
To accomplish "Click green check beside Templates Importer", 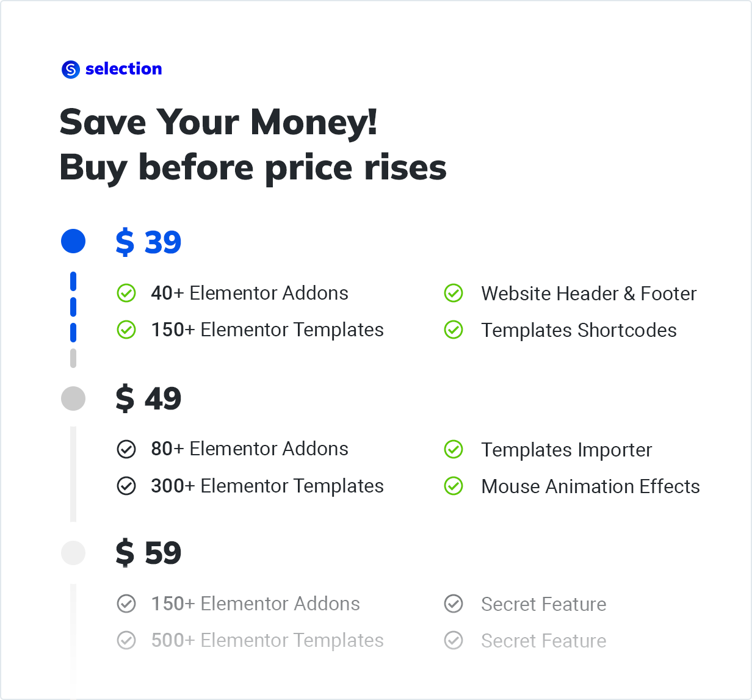I will [x=454, y=450].
